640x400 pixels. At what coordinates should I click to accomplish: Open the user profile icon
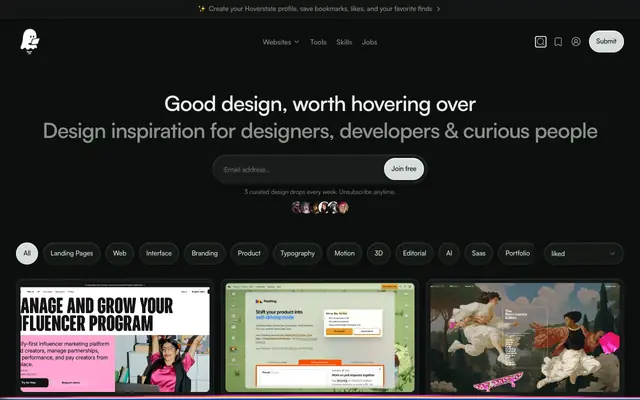[576, 42]
